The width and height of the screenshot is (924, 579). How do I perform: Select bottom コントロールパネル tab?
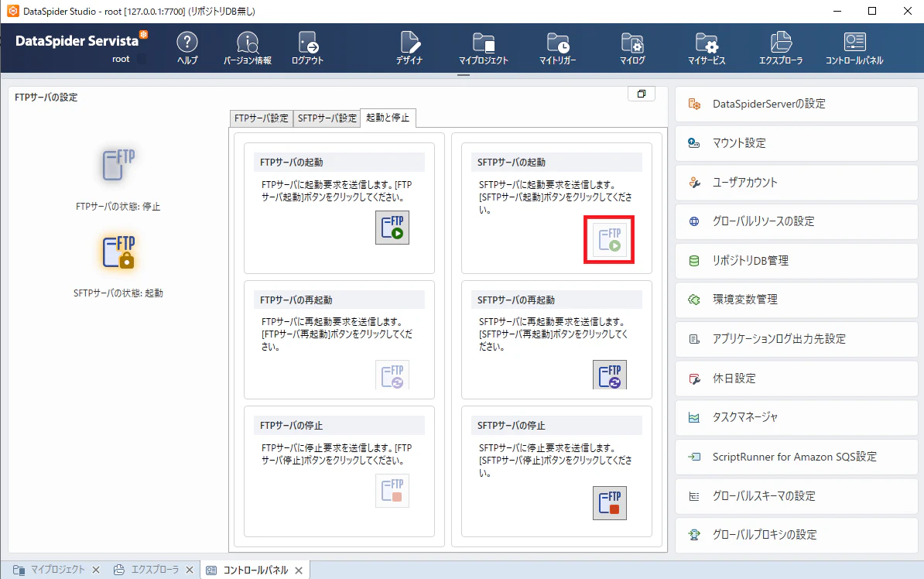tap(255, 570)
